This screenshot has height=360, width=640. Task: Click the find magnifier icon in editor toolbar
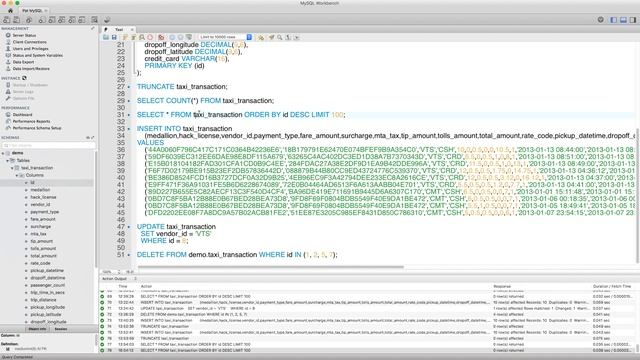pos(280,37)
